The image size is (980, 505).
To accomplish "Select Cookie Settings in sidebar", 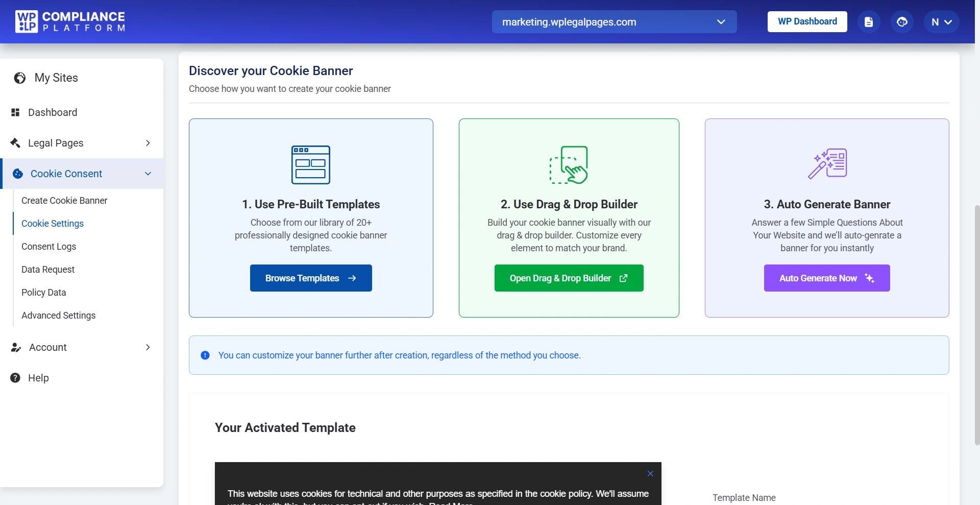I will click(x=53, y=224).
